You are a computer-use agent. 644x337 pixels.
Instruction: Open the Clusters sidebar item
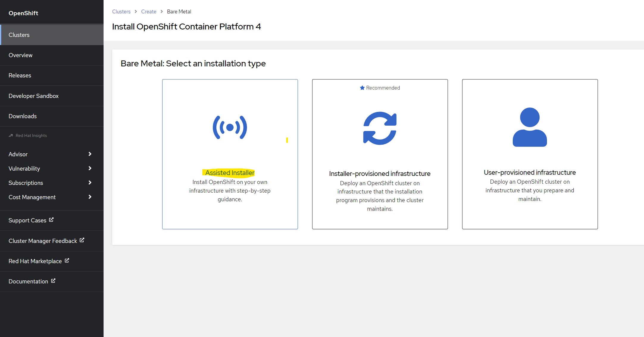[52, 35]
